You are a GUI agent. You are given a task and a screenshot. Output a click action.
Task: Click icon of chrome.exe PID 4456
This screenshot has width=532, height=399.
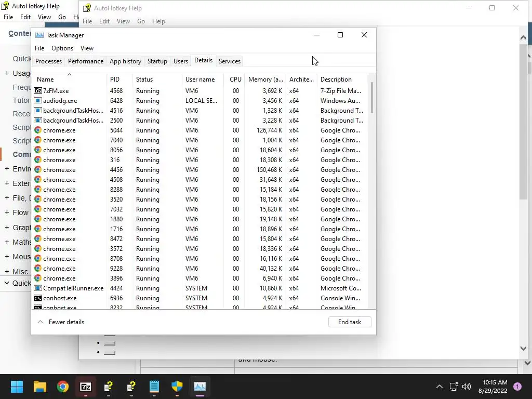click(37, 169)
